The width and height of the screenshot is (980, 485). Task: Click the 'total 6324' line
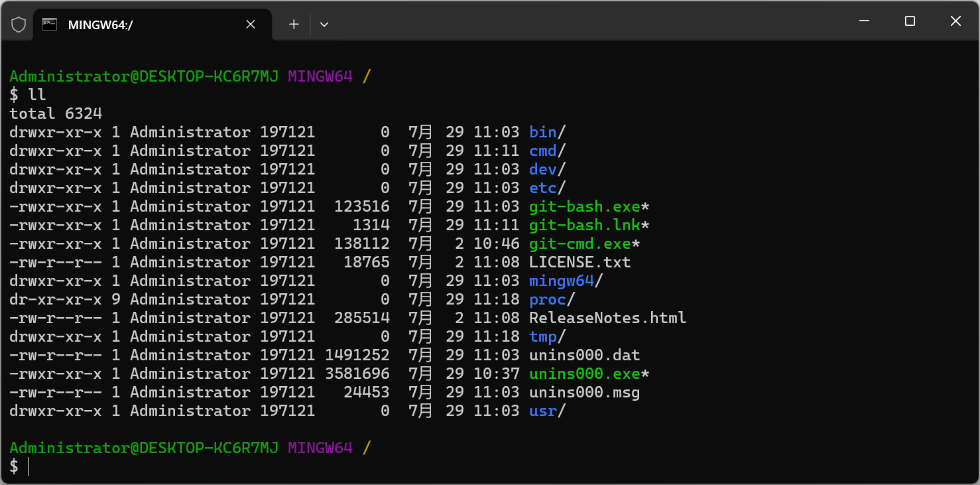(56, 113)
